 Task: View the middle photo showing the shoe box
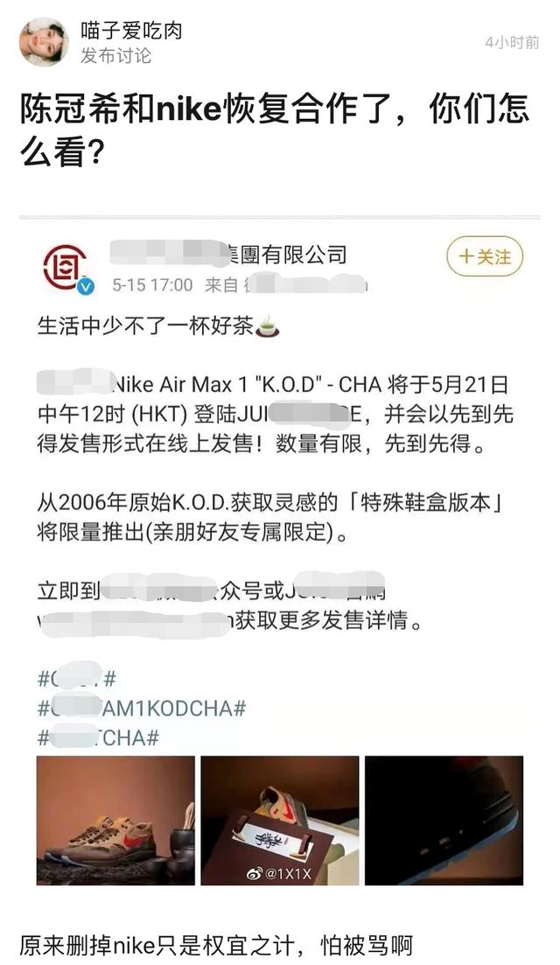[280, 821]
